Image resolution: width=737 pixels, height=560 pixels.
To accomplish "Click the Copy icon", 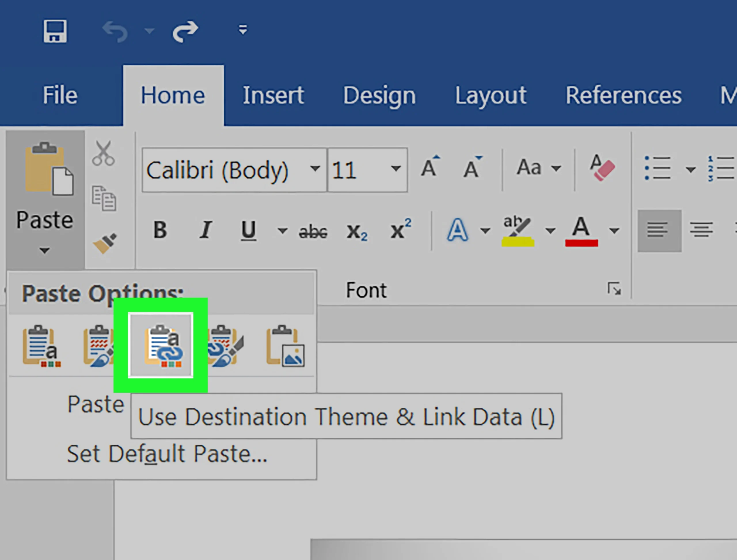I will click(x=104, y=199).
